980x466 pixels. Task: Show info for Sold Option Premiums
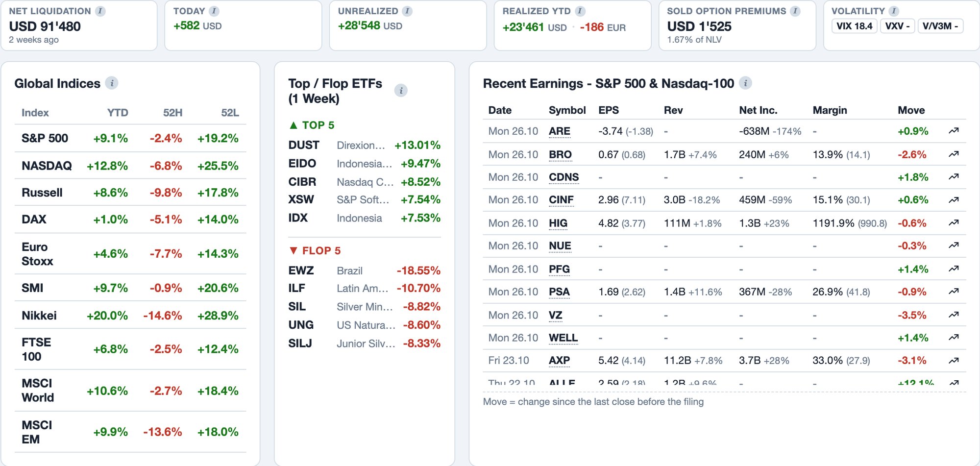click(795, 11)
